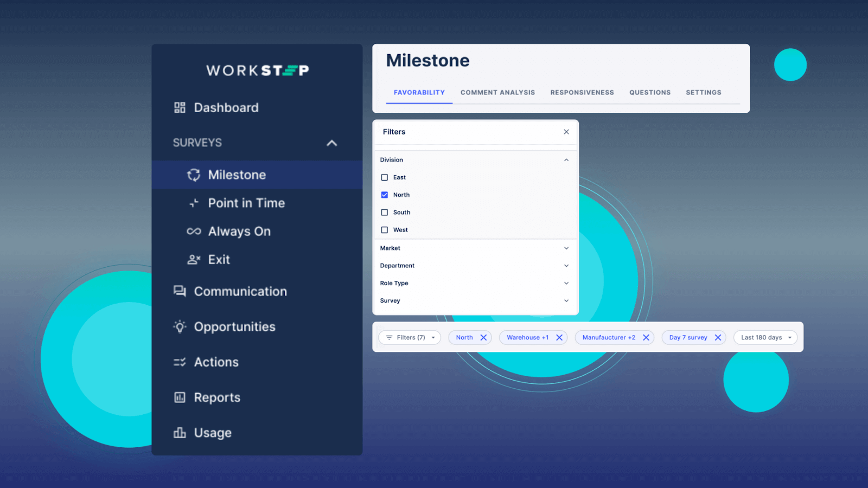Image resolution: width=868 pixels, height=488 pixels.
Task: Click the Actions checklist icon
Action: tap(180, 362)
